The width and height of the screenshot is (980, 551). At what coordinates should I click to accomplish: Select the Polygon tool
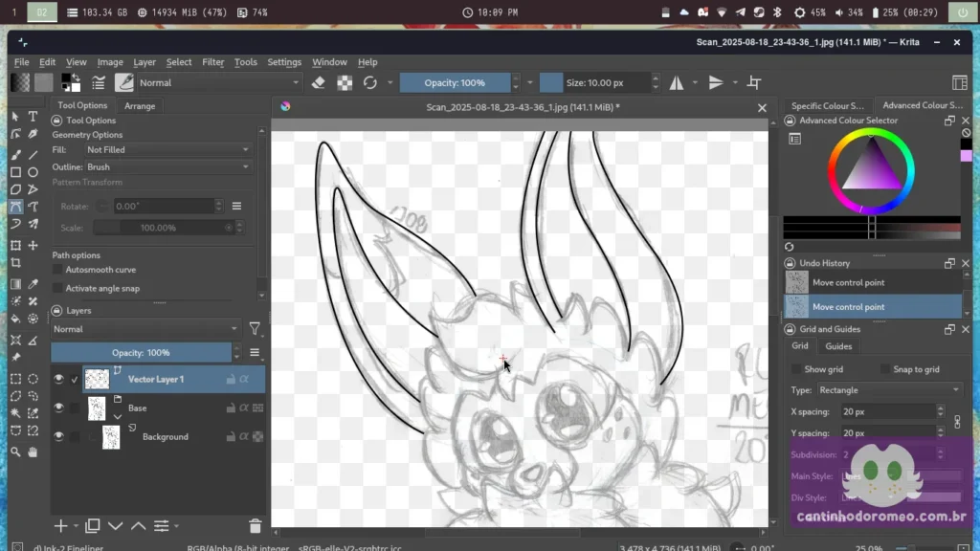(x=15, y=189)
